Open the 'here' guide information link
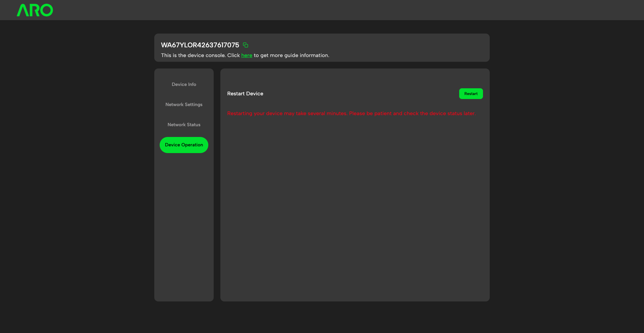This screenshot has width=644, height=333. click(247, 55)
